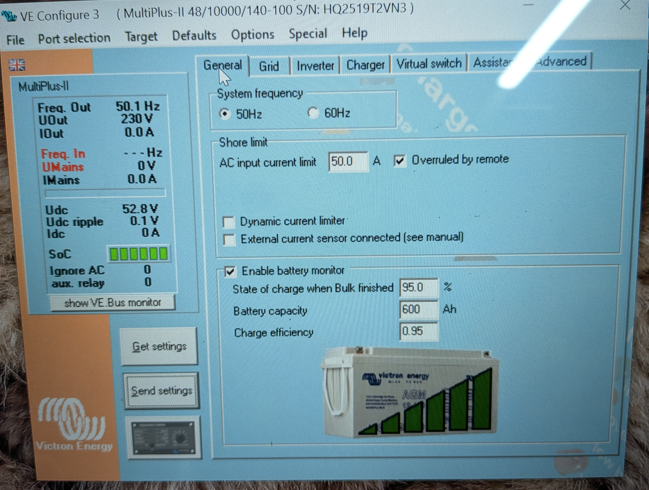Image resolution: width=649 pixels, height=490 pixels.
Task: Click the MultiPlus-II panel heading
Action: pos(43,86)
